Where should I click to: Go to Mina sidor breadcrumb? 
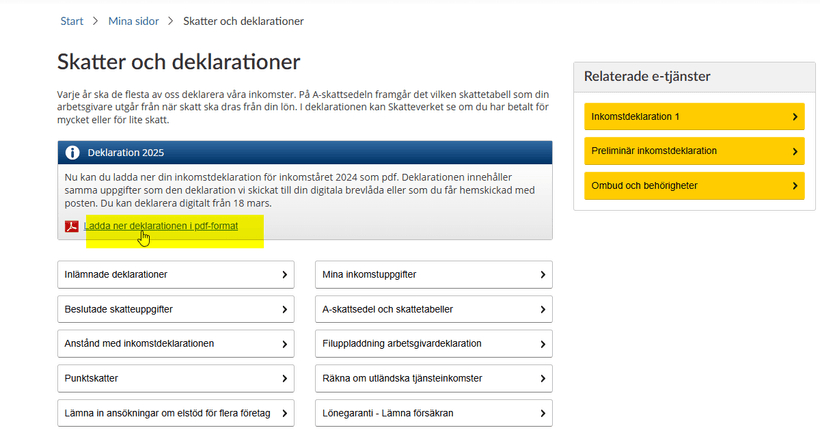coord(134,21)
